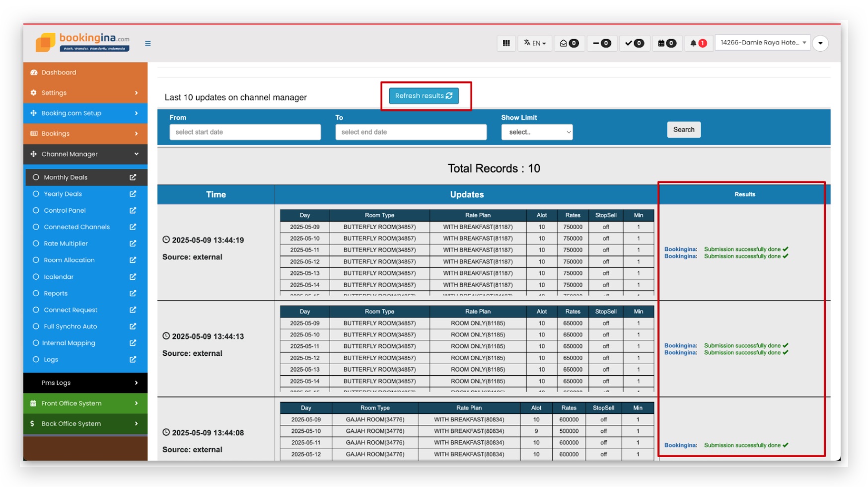Viewport: 868px width, 487px height.
Task: Open Control Panel submenu item
Action: (65, 211)
